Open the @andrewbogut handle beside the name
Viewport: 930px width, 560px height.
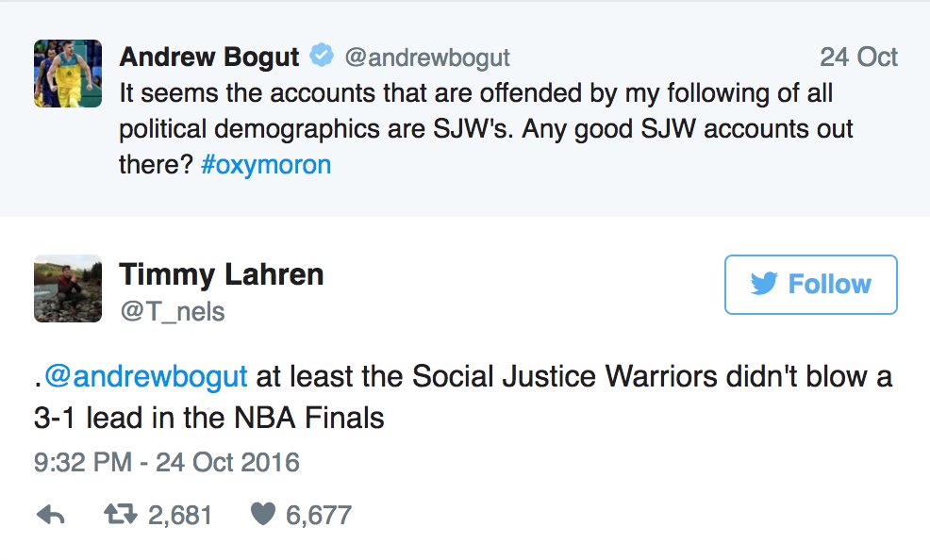click(x=426, y=58)
